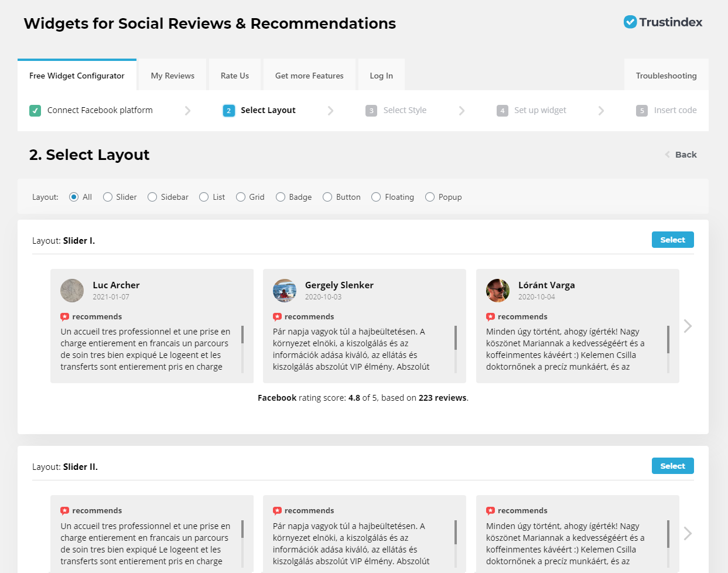
Task: Advance Slider II carousel with next arrow
Action: (x=688, y=533)
